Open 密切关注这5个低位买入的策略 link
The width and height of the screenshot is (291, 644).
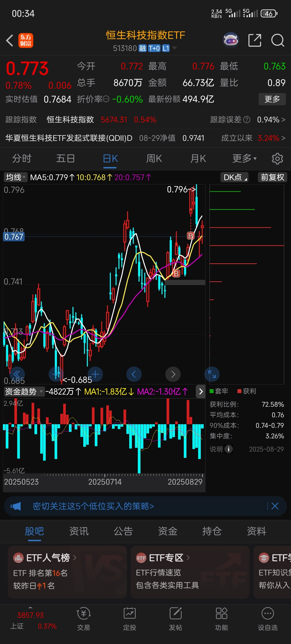[93, 506]
